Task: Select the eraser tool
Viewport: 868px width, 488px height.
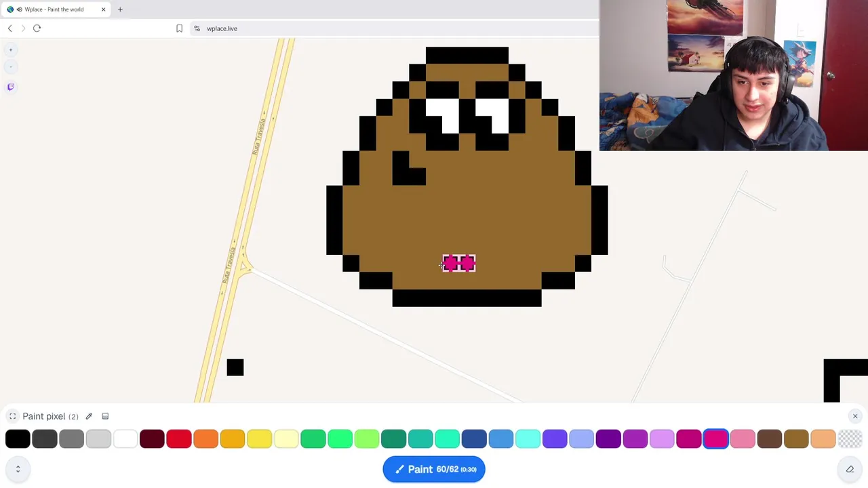Action: click(x=850, y=469)
